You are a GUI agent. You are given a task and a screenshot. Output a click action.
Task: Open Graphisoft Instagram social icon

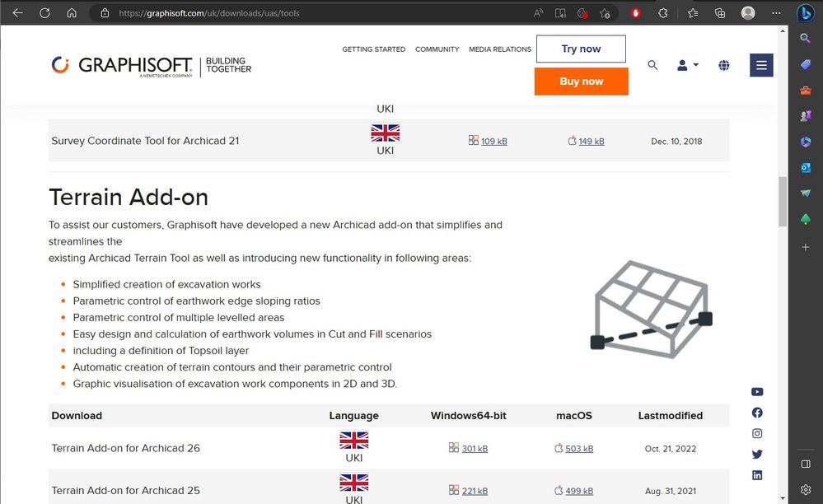coord(757,433)
